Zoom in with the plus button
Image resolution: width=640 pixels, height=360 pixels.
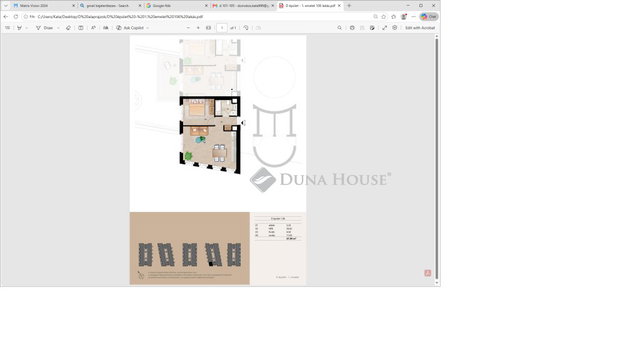coord(198,28)
